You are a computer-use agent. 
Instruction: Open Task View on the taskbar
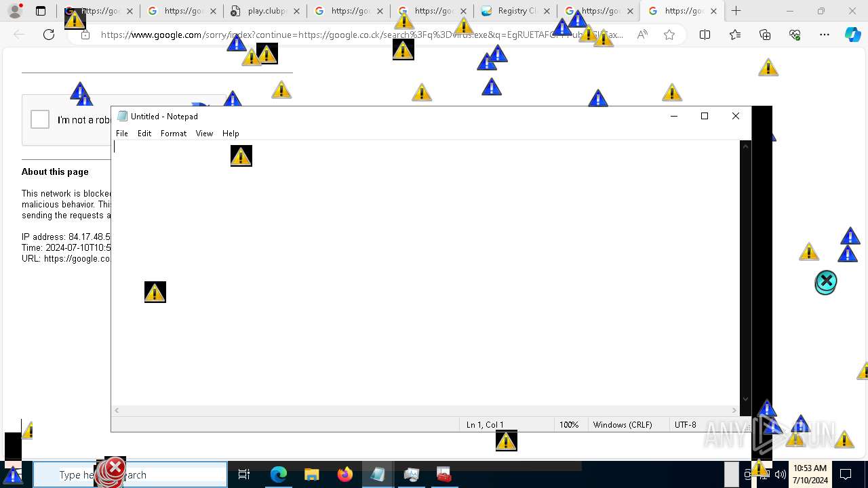point(244,474)
